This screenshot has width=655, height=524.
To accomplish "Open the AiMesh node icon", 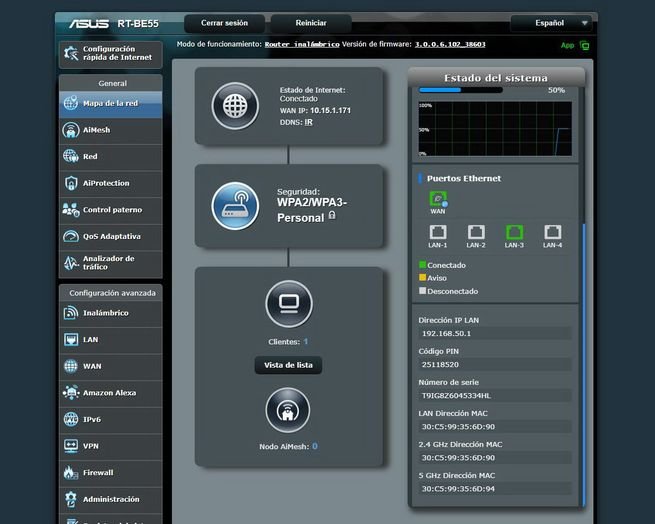I will [288, 410].
